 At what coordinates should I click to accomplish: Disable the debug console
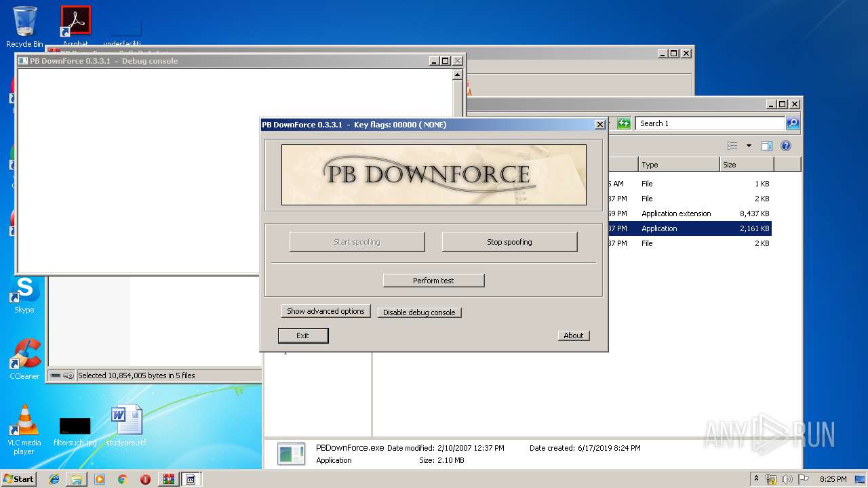(419, 312)
